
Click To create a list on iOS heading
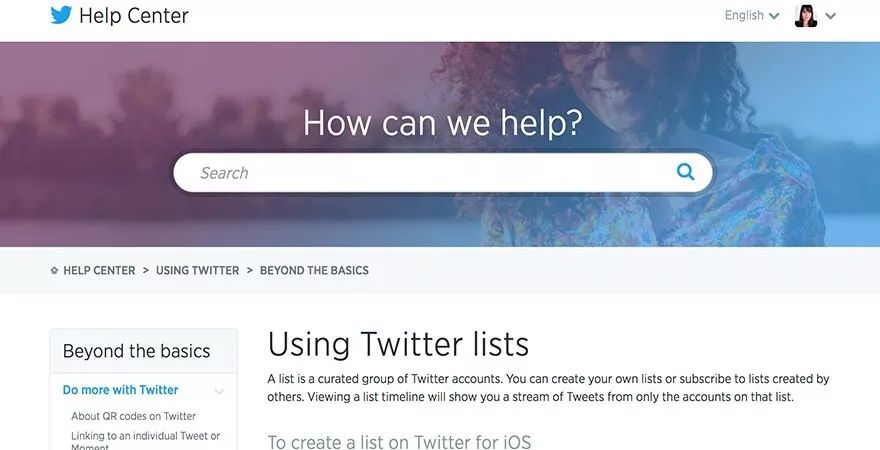[399, 442]
